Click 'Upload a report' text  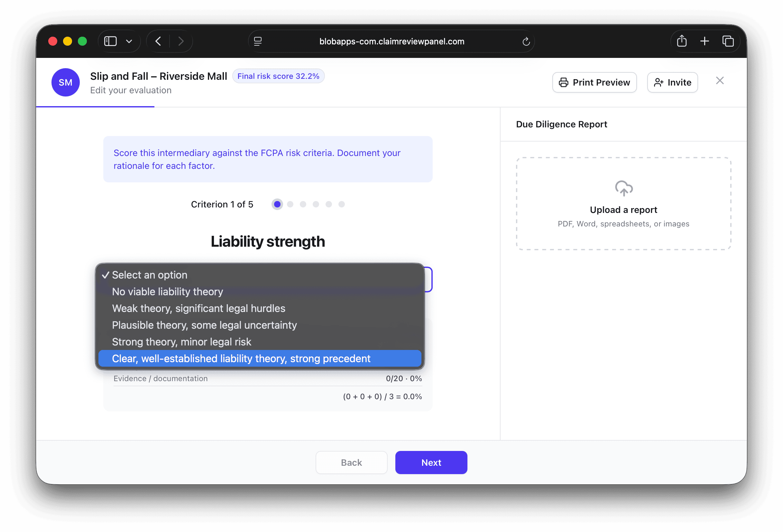pyautogui.click(x=623, y=210)
